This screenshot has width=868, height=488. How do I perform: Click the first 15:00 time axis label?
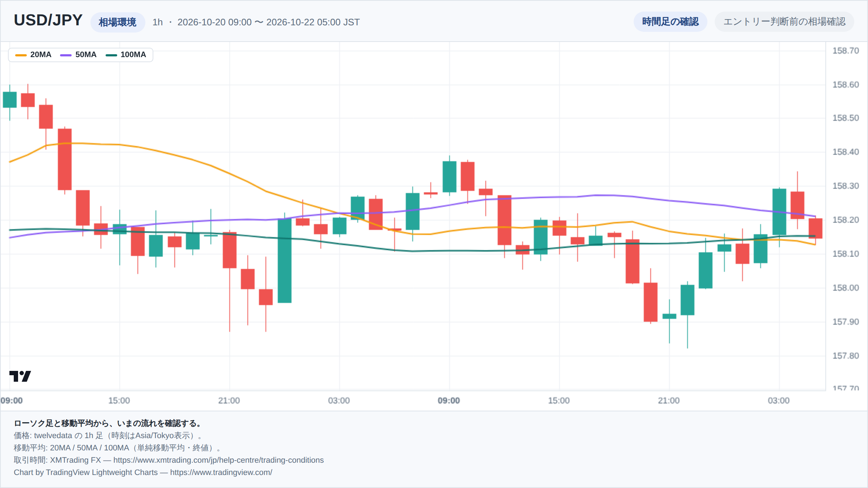pyautogui.click(x=119, y=401)
